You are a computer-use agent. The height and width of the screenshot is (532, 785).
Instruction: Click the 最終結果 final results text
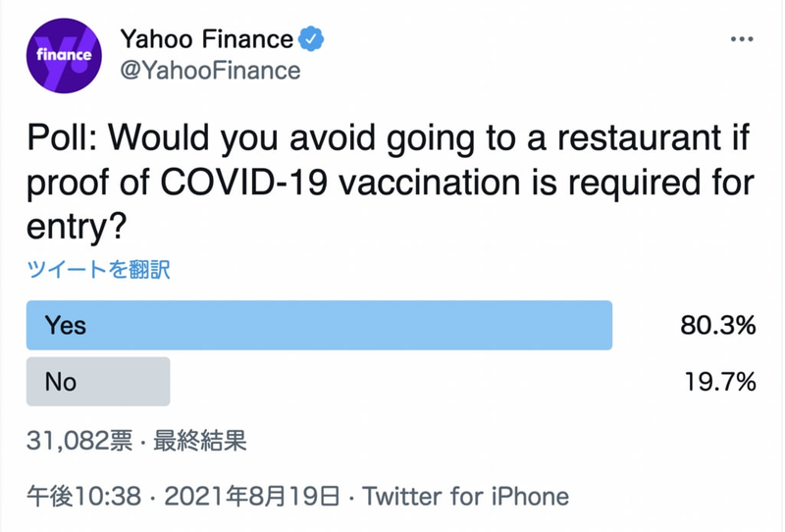coord(200,441)
